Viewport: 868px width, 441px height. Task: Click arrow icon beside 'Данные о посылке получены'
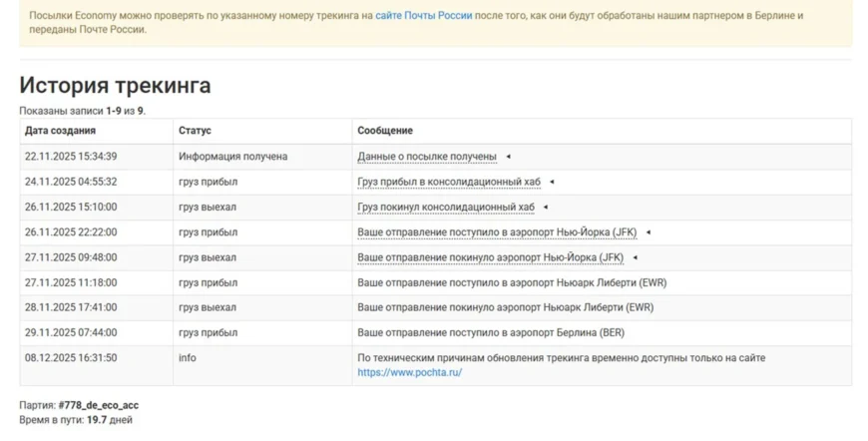click(x=508, y=157)
